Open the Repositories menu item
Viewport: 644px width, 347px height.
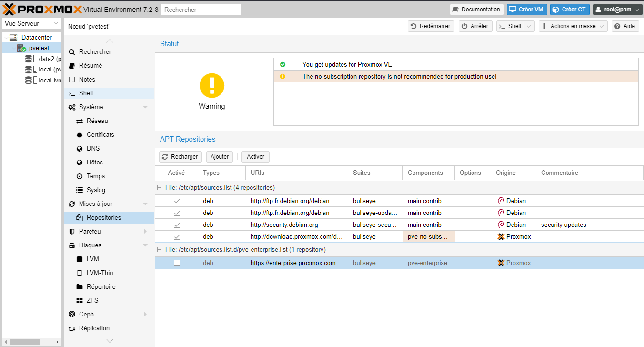click(x=110, y=218)
